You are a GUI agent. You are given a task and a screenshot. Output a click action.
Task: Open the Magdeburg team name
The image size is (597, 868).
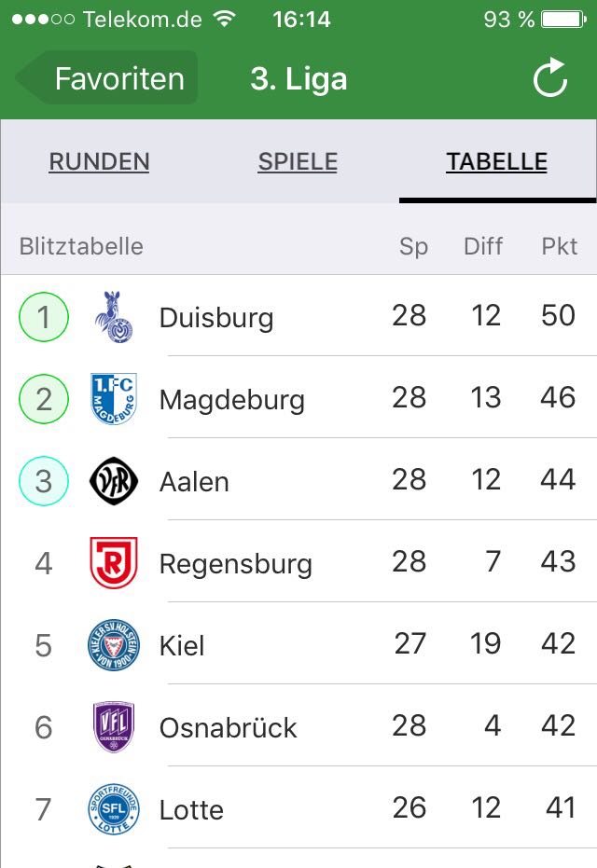[x=232, y=400]
